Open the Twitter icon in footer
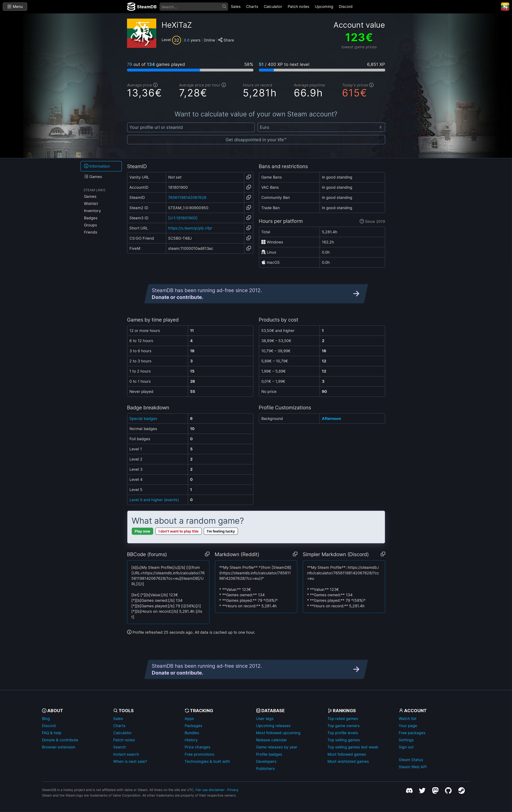Image resolution: width=512 pixels, height=812 pixels. coord(422,790)
